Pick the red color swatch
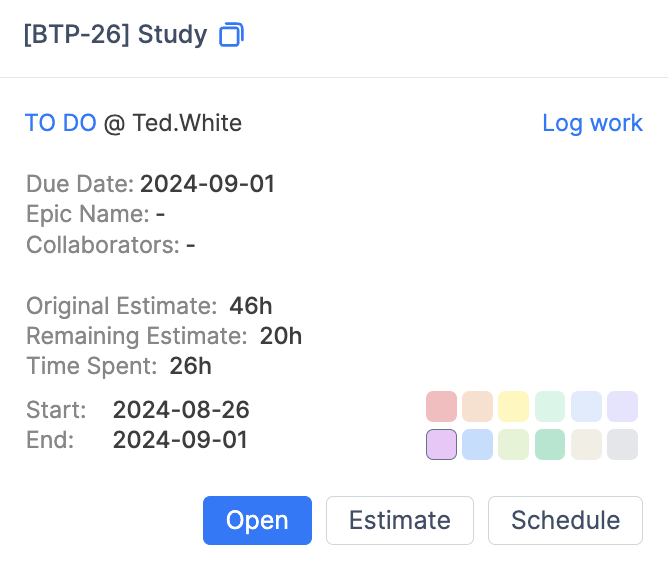Screen dimensions: 668x572 [441, 407]
